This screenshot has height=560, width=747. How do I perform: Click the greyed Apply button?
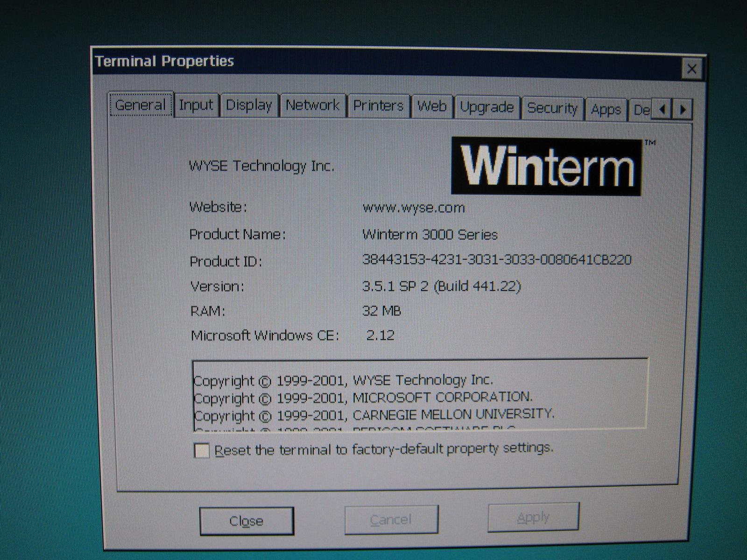[533, 517]
